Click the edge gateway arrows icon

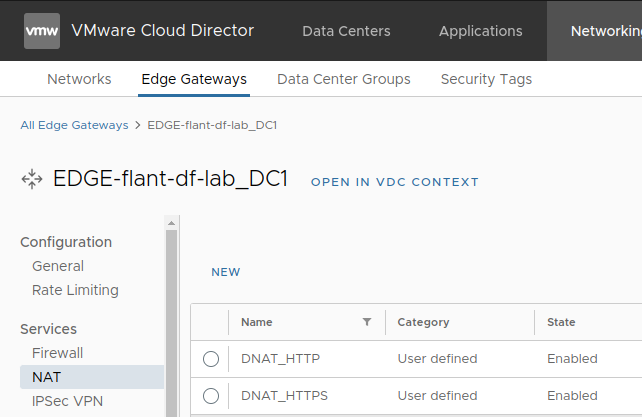pos(32,180)
